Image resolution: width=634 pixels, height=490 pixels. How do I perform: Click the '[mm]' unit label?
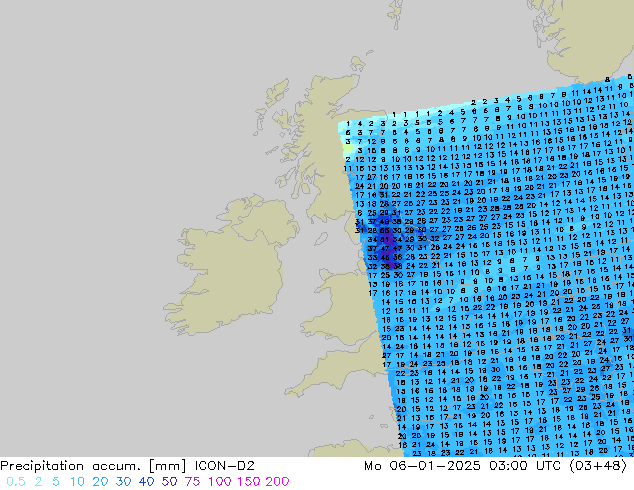[168, 466]
